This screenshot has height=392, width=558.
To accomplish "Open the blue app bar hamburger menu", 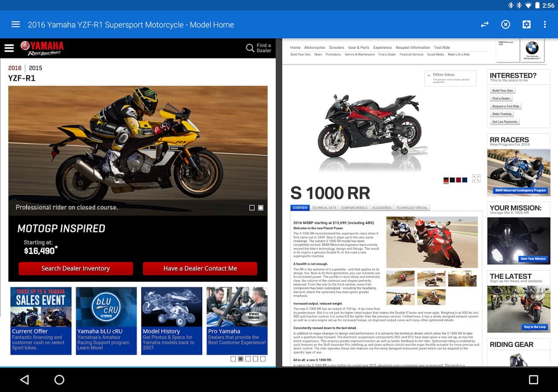I will pyautogui.click(x=16, y=25).
